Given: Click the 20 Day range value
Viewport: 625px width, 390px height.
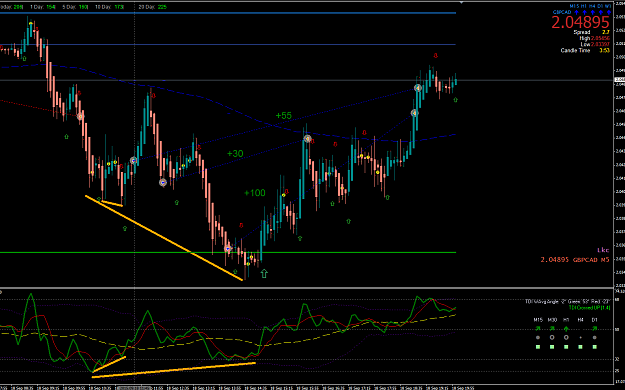Looking at the screenshot, I should [162, 7].
